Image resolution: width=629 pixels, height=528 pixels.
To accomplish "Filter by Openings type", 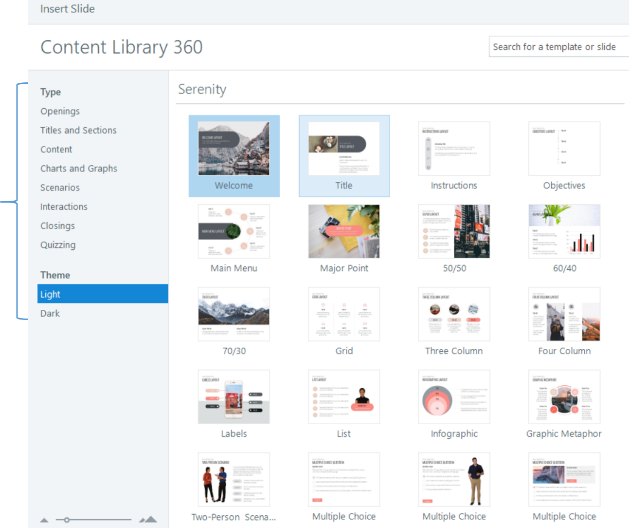I will [60, 111].
